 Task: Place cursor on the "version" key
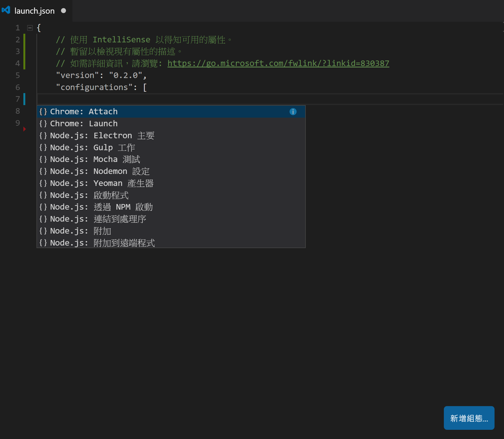point(77,75)
